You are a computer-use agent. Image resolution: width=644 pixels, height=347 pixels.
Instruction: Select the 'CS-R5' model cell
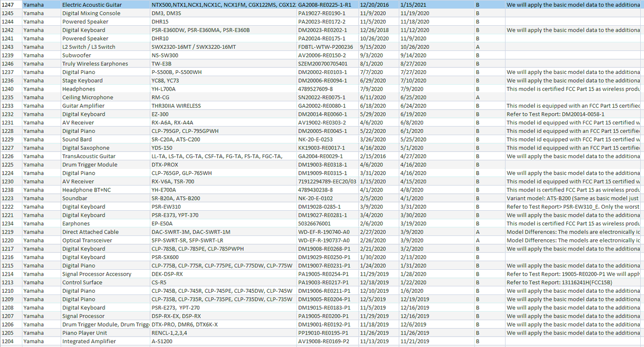223,283
